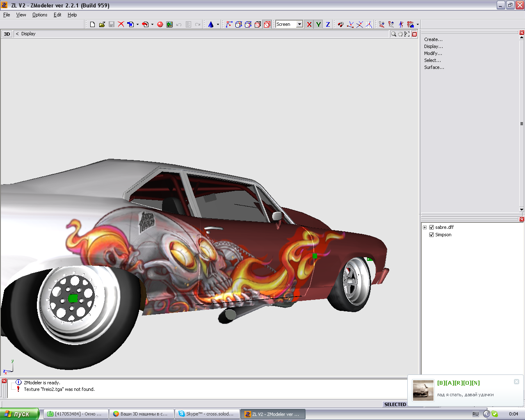The width and height of the screenshot is (525, 420).
Task: Toggle the Y axis lock button
Action: point(318,24)
